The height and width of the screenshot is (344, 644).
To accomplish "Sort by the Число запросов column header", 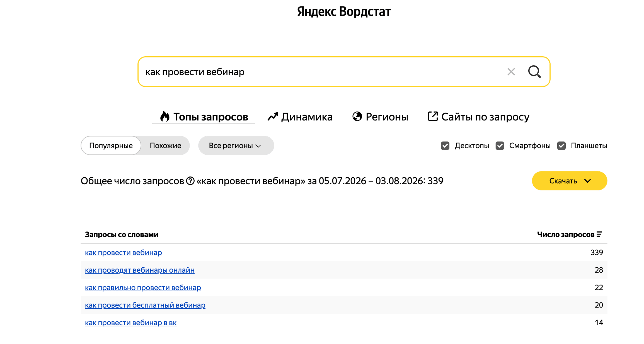I will (569, 235).
